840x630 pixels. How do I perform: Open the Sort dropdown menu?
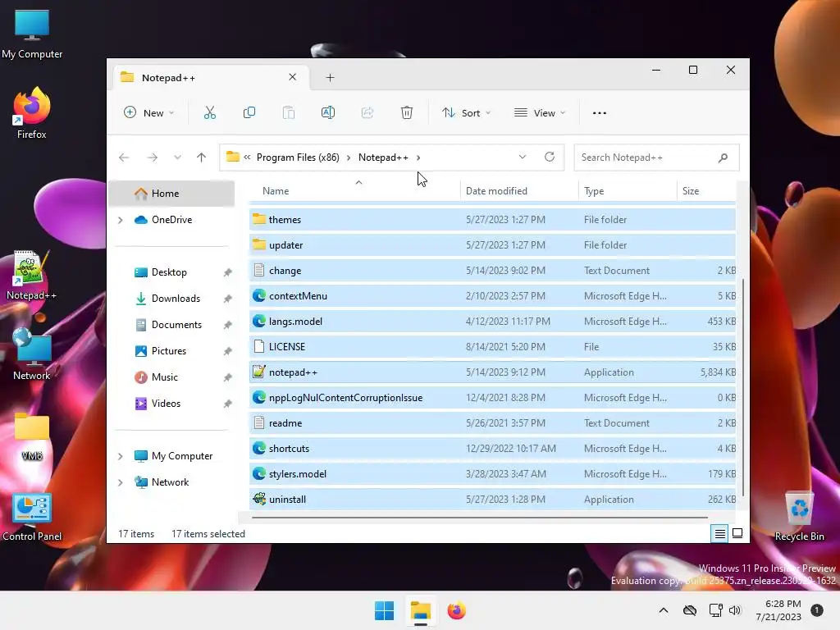pyautogui.click(x=466, y=113)
